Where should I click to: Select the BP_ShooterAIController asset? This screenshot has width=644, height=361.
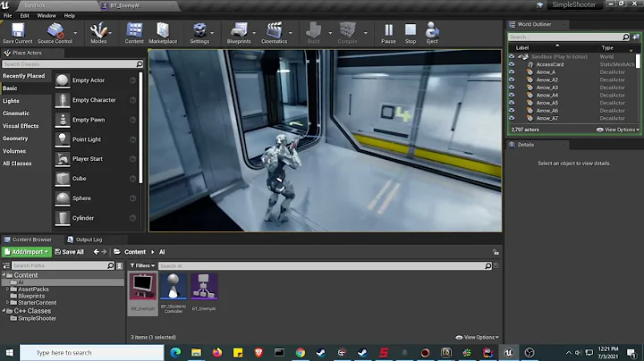(x=174, y=293)
